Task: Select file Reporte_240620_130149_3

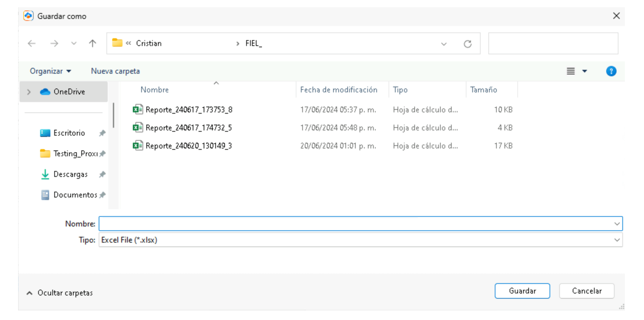Action: point(189,146)
